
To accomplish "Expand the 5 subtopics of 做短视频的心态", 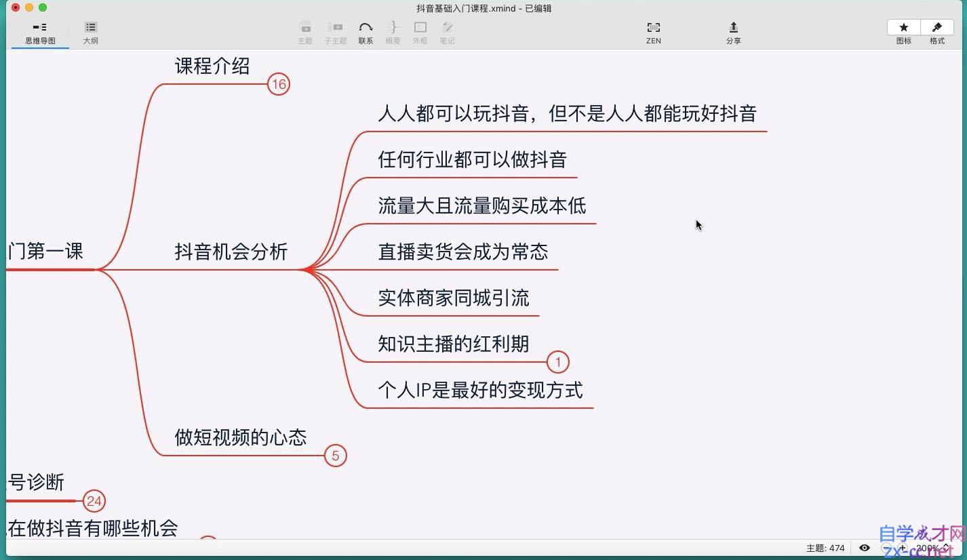I will (x=335, y=456).
